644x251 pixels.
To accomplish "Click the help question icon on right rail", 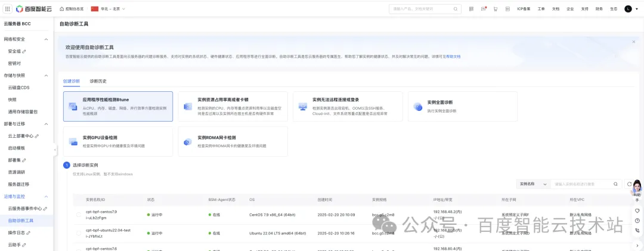I will [637, 221].
